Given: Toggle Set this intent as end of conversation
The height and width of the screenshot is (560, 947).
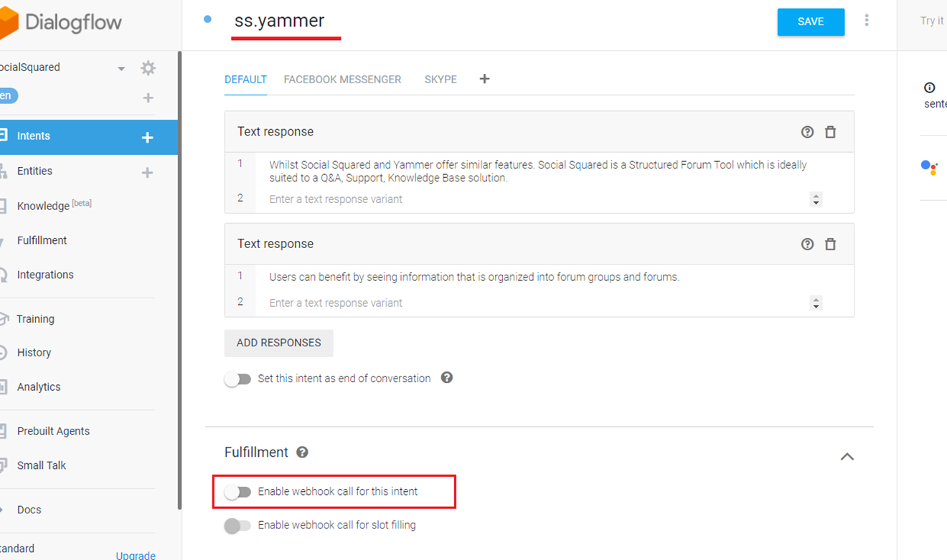Looking at the screenshot, I should (237, 379).
